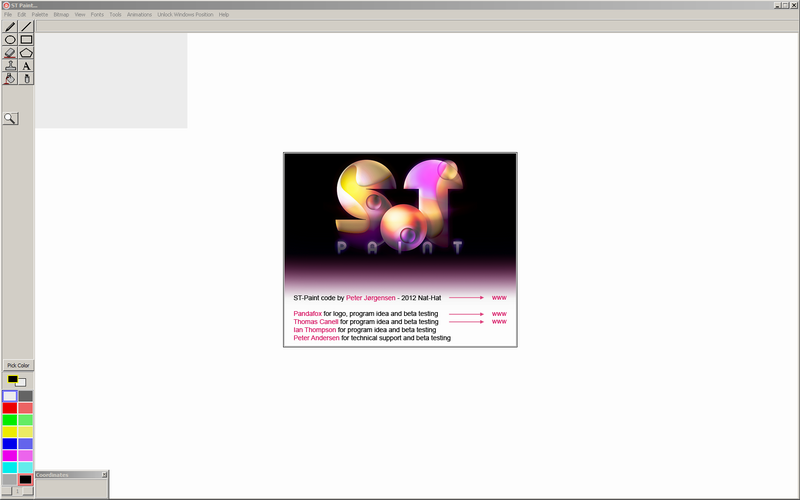Viewport: 800px width, 500px height.
Task: Click the foreground black color indicator
Action: click(x=11, y=379)
